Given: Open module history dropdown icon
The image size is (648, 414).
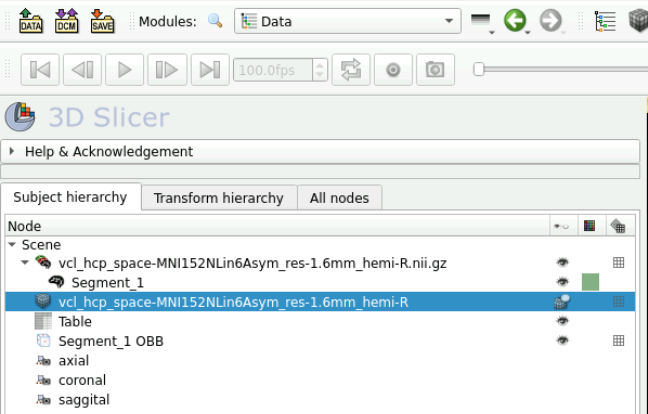Looking at the screenshot, I should 482,21.
